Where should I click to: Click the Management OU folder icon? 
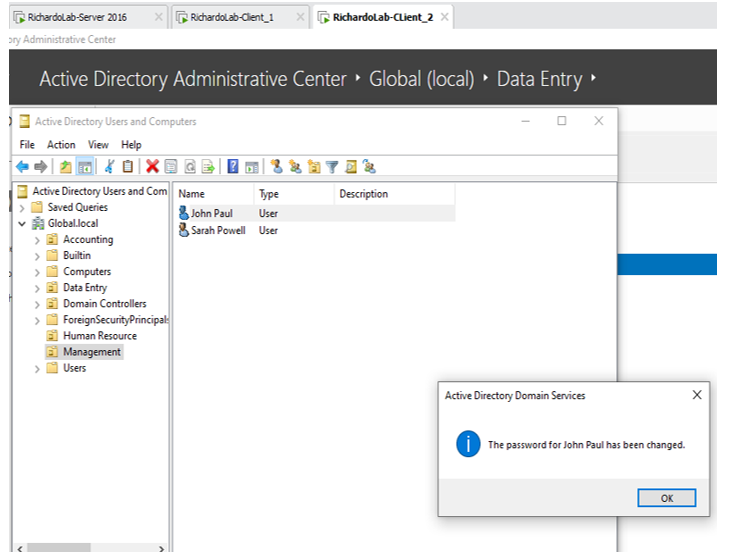coord(52,352)
